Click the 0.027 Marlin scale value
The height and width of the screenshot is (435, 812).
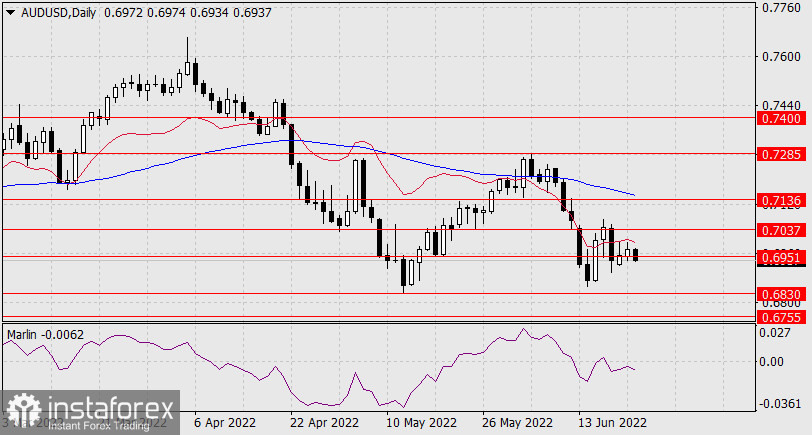[775, 332]
